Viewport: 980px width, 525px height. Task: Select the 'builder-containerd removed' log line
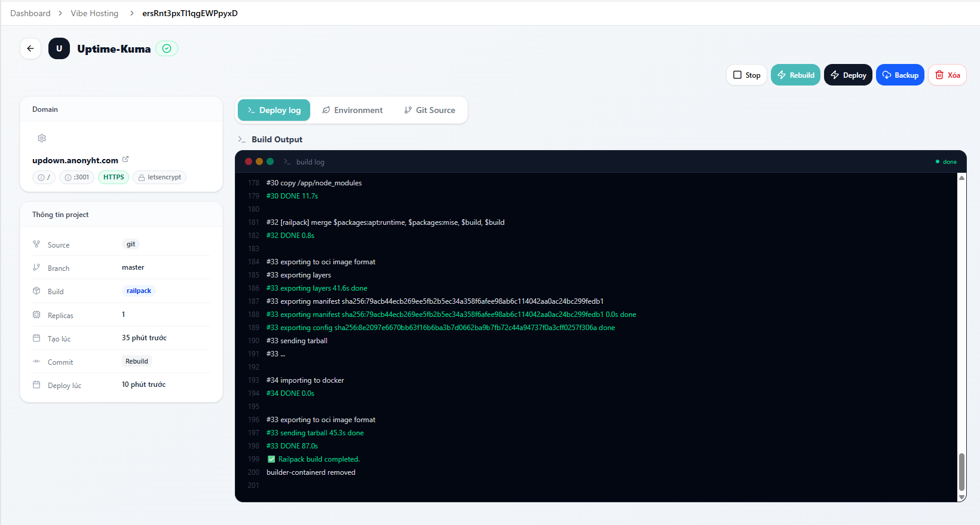(x=311, y=472)
